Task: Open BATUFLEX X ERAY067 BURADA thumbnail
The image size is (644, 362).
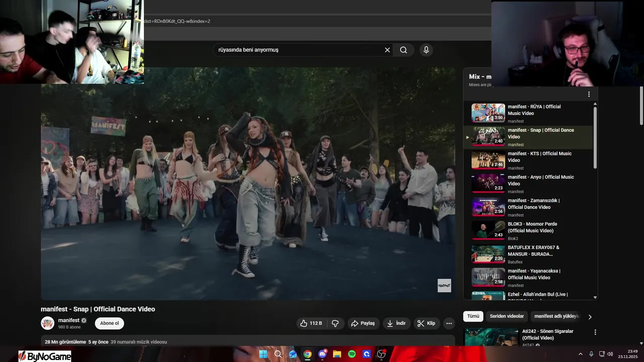Action: click(x=488, y=254)
